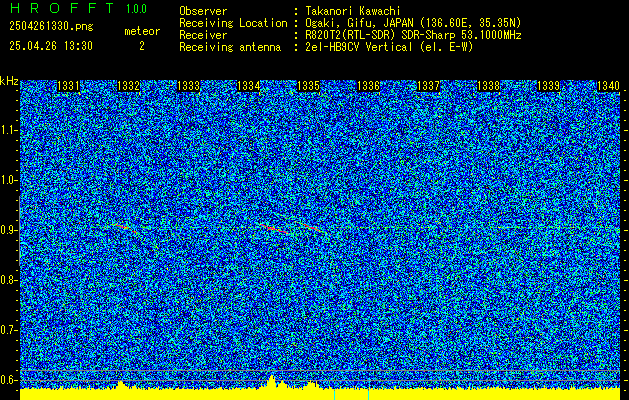Click the meteor count value 2
629x400 pixels.
pos(142,46)
